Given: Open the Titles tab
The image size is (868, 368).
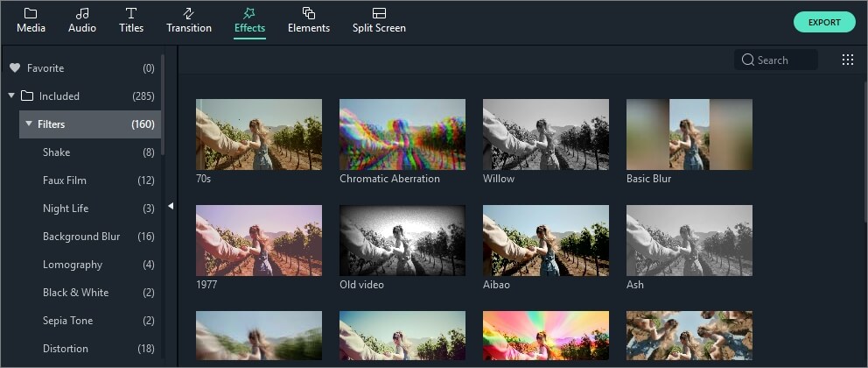Looking at the screenshot, I should (131, 20).
